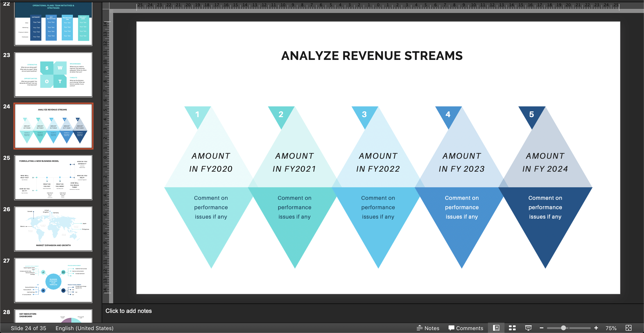Fit slide to window icon
This screenshot has height=333, width=644.
click(x=628, y=328)
